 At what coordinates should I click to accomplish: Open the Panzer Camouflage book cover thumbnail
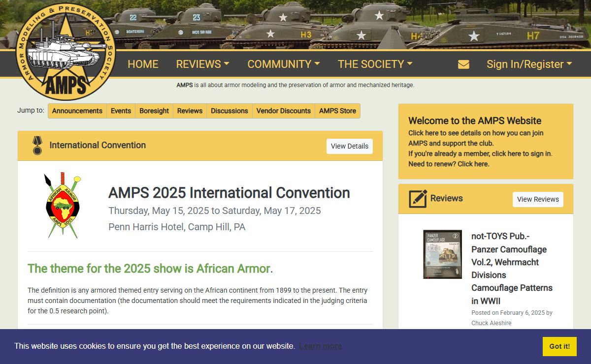442,254
